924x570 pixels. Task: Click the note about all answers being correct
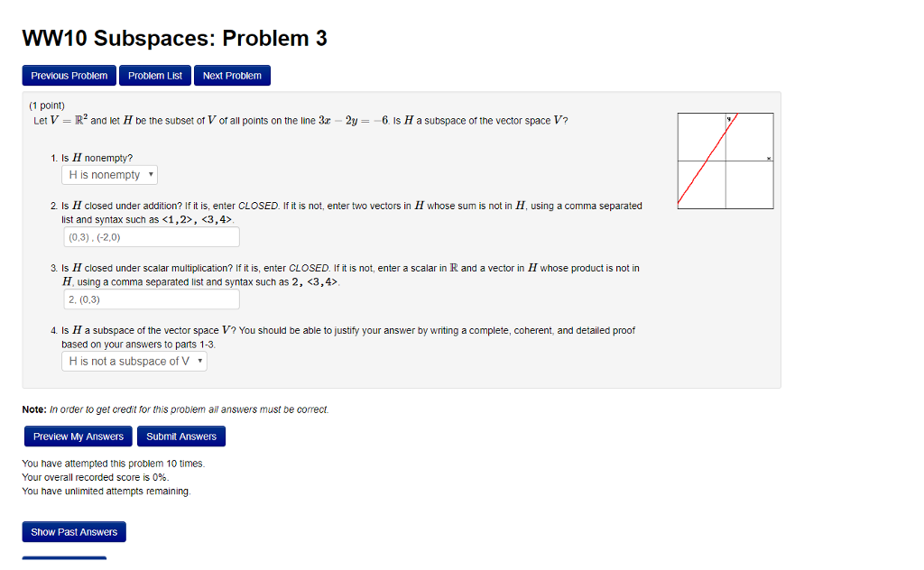click(x=174, y=409)
